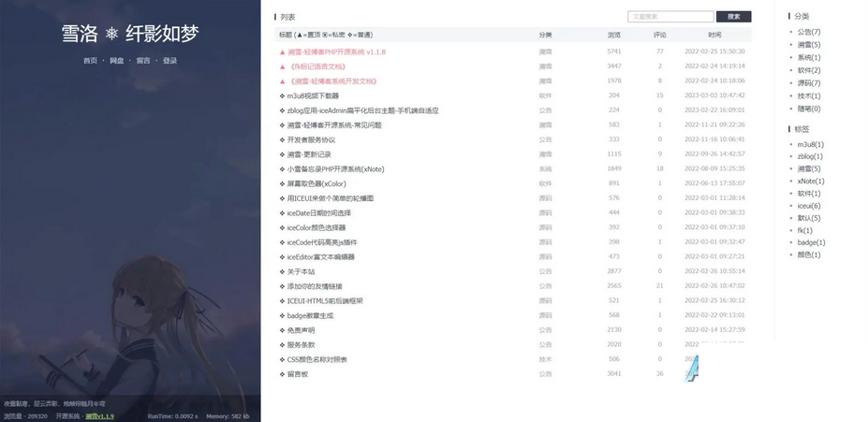The image size is (868, 422).
Task: Open the iceEditor富文本编辑器 article
Action: [x=320, y=256]
